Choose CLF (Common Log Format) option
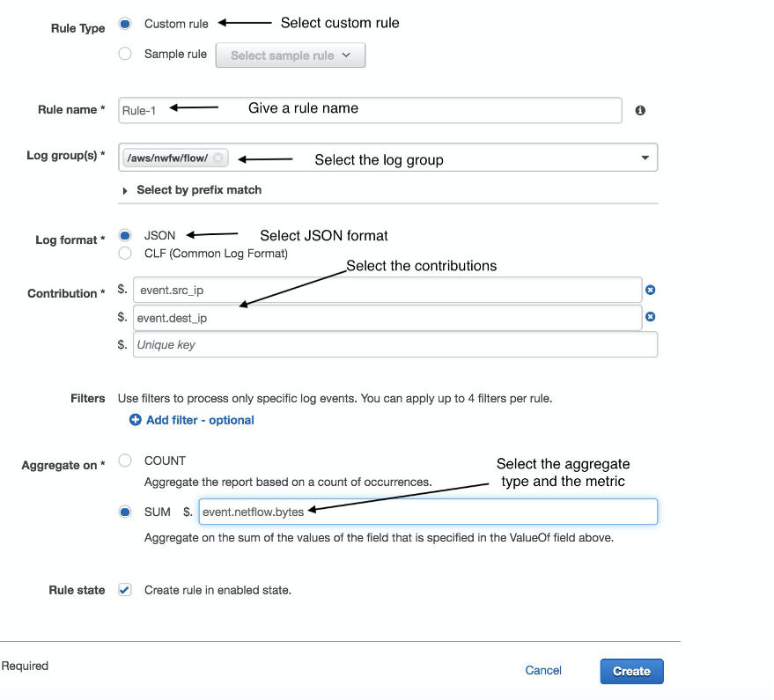Screen dimensions: 774x700 pyautogui.click(x=125, y=254)
